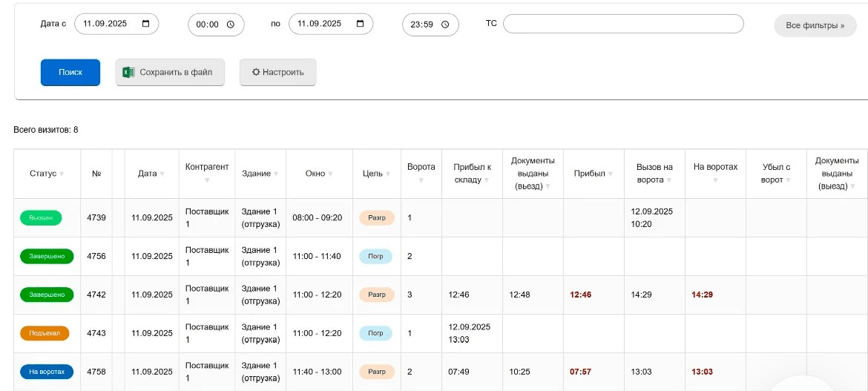Open calendar picker in start date field
The width and height of the screenshot is (868, 391).
pos(146,24)
